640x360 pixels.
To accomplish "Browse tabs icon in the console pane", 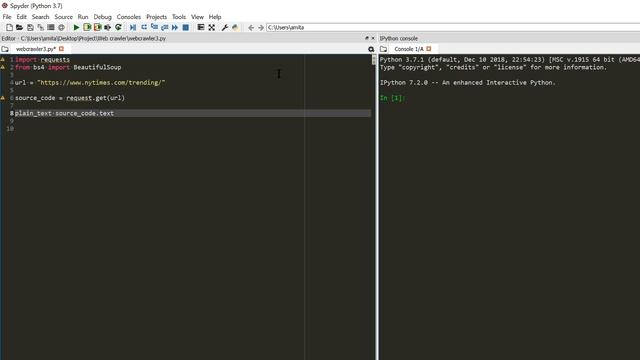I will (x=383, y=49).
